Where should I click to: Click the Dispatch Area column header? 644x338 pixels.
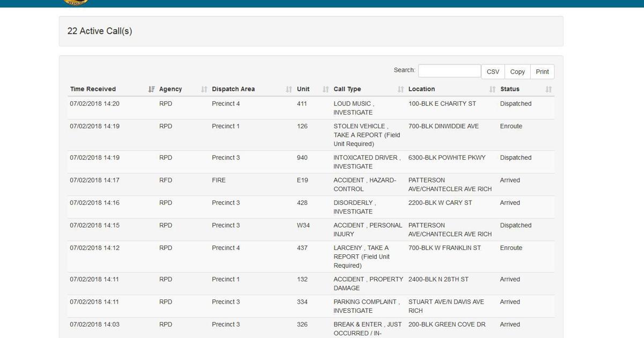[233, 89]
